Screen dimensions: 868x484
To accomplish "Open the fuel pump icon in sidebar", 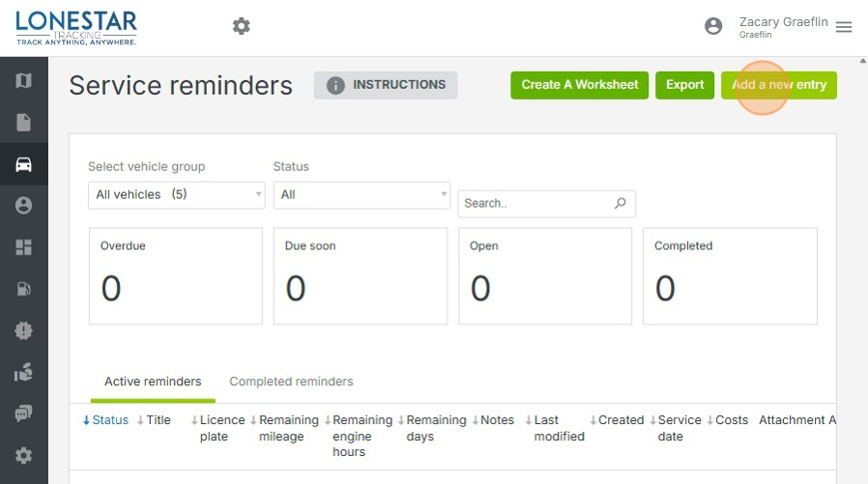I will pos(23,289).
